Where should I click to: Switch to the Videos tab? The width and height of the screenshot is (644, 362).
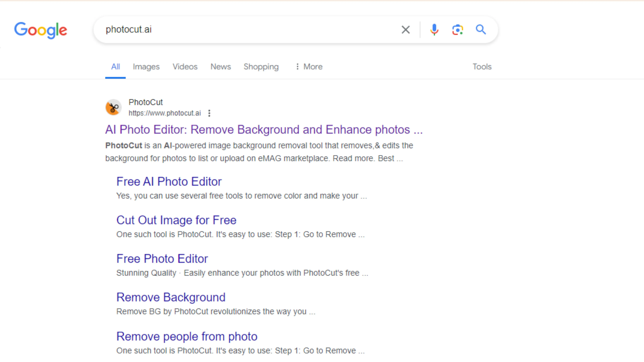click(185, 67)
